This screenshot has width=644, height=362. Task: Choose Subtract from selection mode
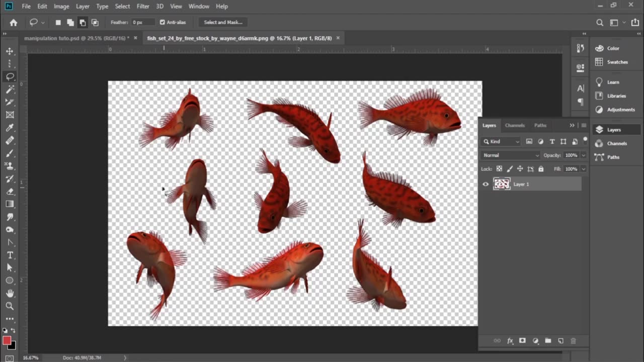[x=83, y=22]
